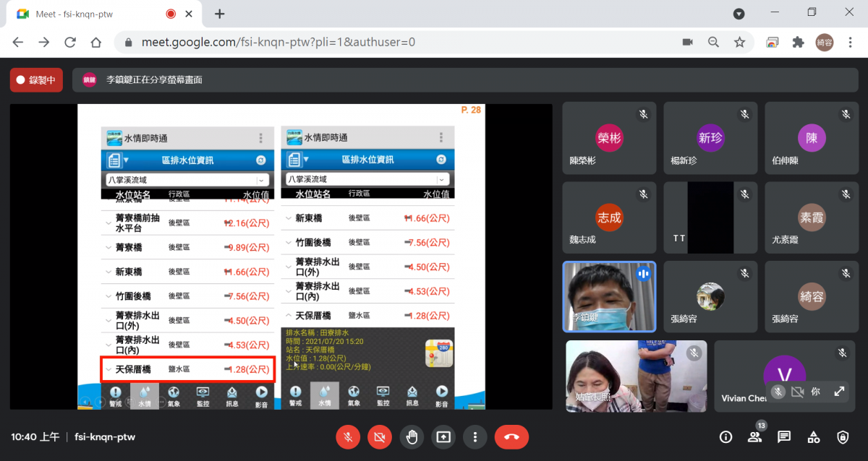868x461 pixels.
Task: Open meeting details info icon
Action: [x=726, y=436]
